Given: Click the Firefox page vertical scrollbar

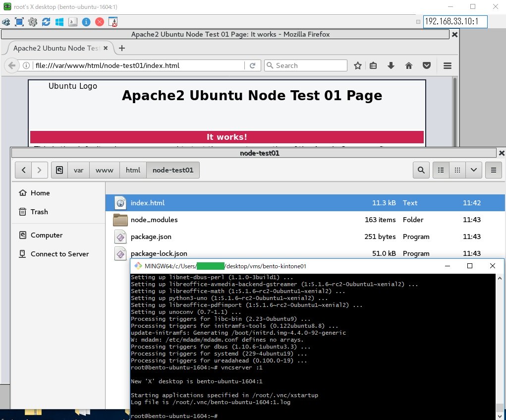Looking at the screenshot, I should (454, 112).
